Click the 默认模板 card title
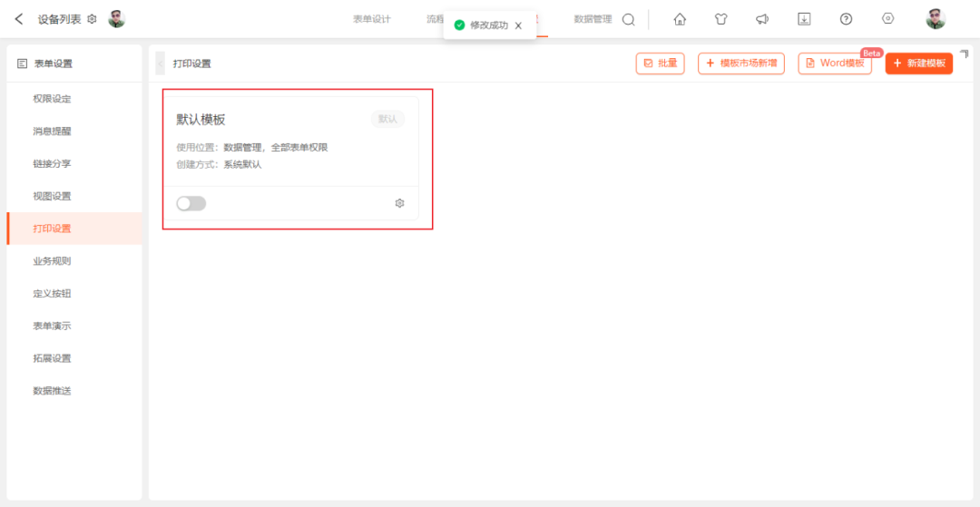The height and width of the screenshot is (507, 980). tap(201, 120)
